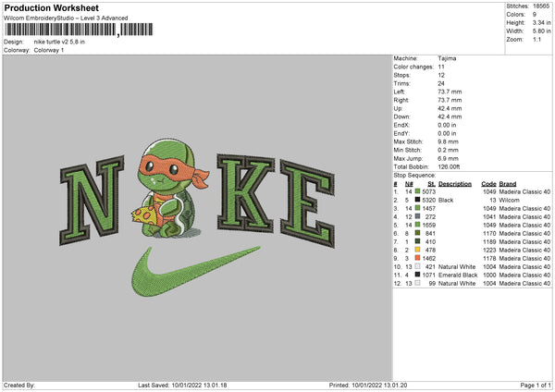The image size is (555, 392).
Task: Click the Total Bobbin value 126.00ft
Action: [x=449, y=166]
